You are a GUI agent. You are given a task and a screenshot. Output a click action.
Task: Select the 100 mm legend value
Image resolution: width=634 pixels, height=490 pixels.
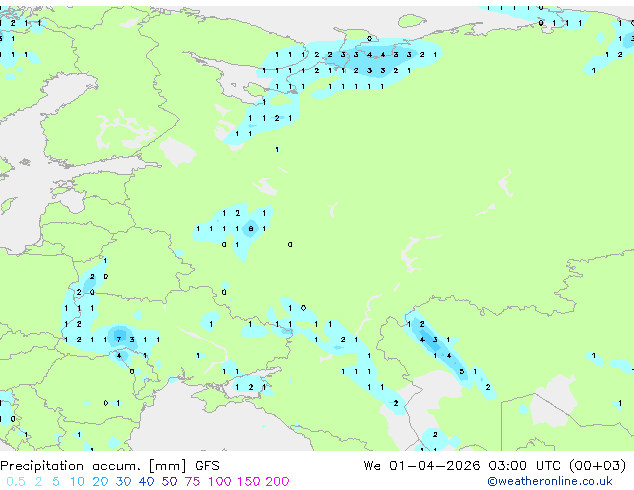[x=220, y=482]
